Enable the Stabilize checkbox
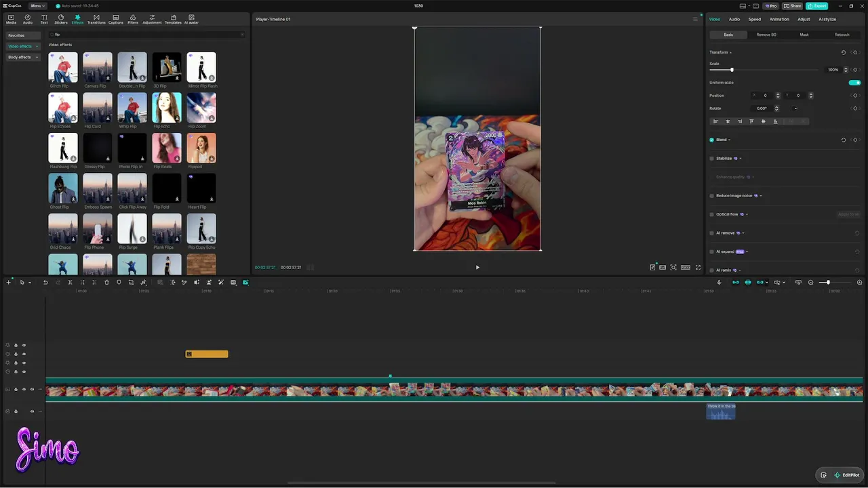 pos(711,159)
